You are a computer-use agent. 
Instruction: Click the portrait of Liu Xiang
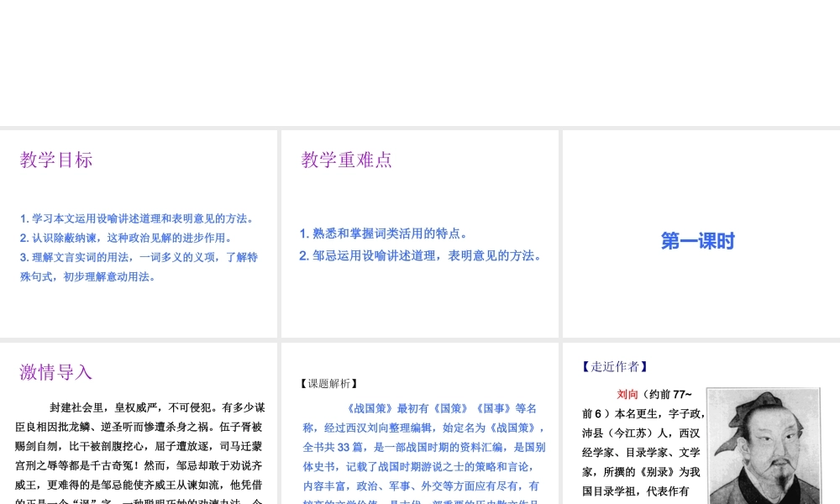pyautogui.click(x=764, y=445)
